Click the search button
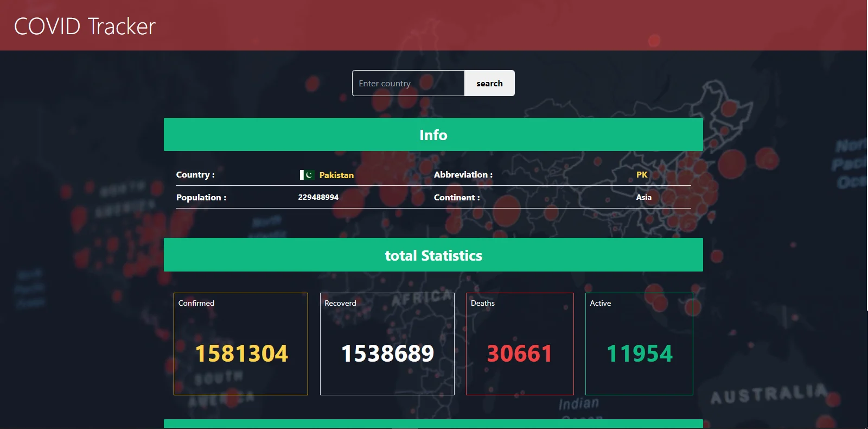This screenshot has width=868, height=429. (489, 83)
